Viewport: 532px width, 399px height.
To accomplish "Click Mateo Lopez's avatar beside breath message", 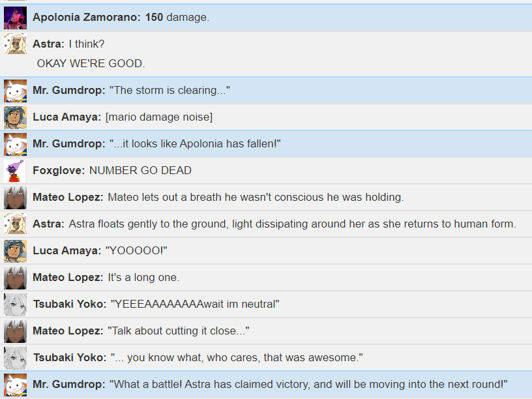I will (x=15, y=198).
